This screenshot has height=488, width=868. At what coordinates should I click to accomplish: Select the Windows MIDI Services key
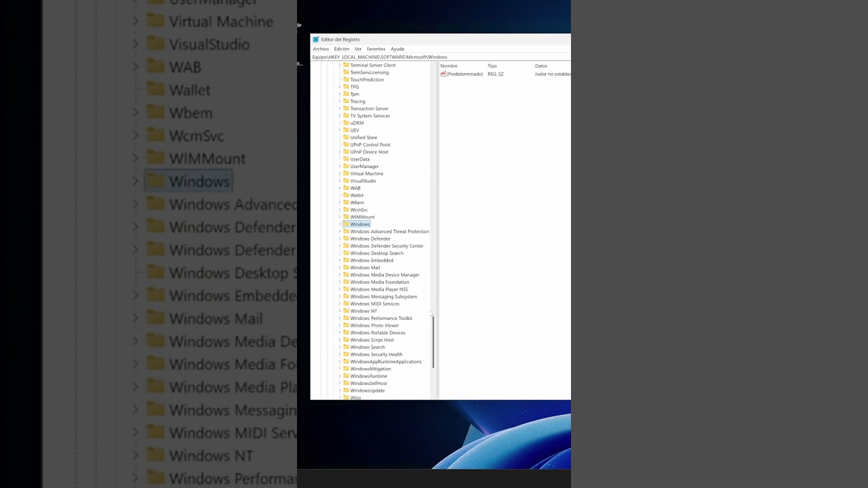point(374,304)
